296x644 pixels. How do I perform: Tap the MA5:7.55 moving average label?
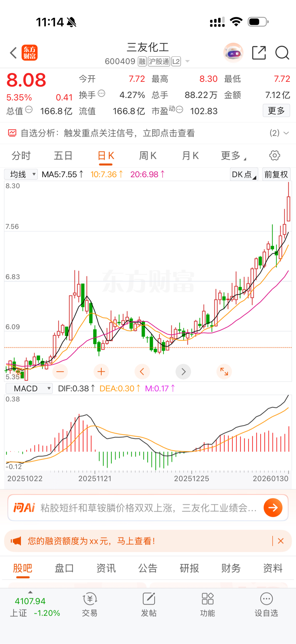point(62,174)
